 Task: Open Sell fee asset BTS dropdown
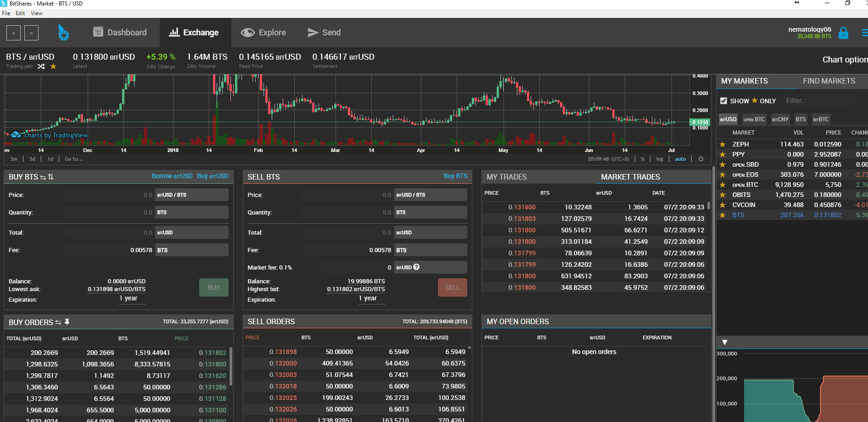[431, 250]
